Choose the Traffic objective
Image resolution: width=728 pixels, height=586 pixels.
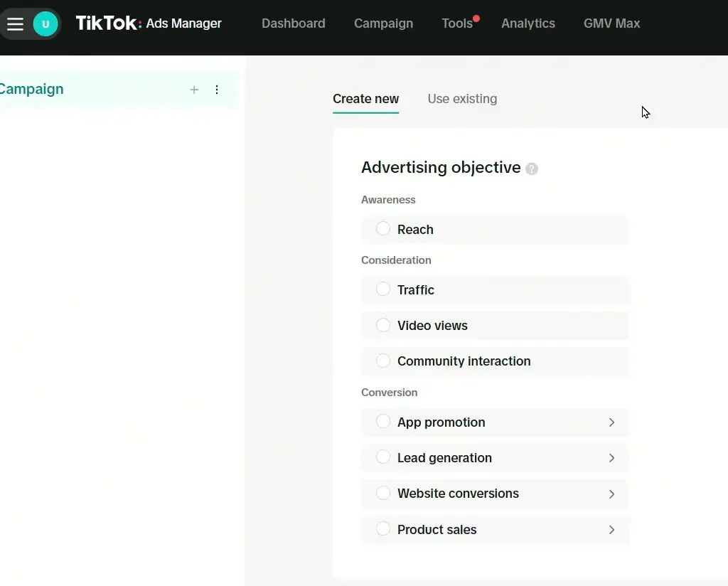[383, 289]
